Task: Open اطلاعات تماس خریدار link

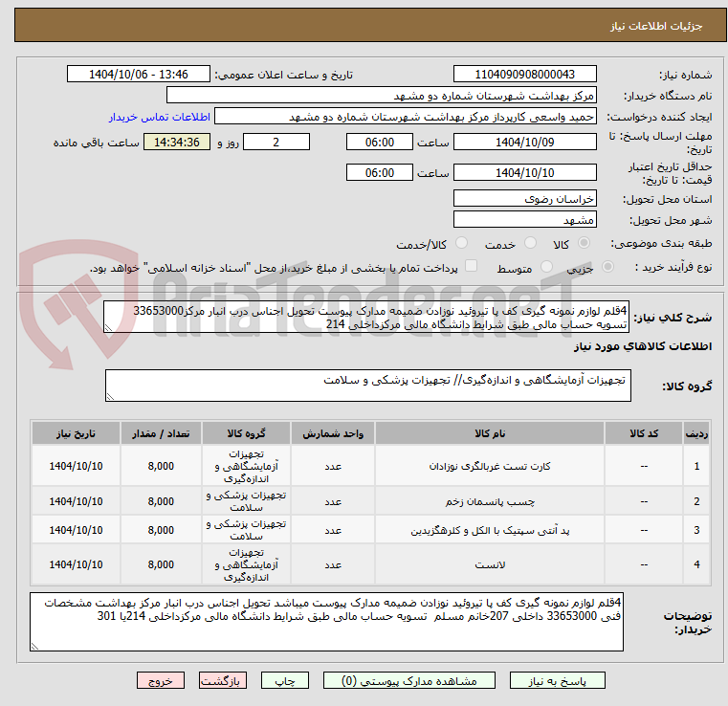Action: (x=160, y=117)
